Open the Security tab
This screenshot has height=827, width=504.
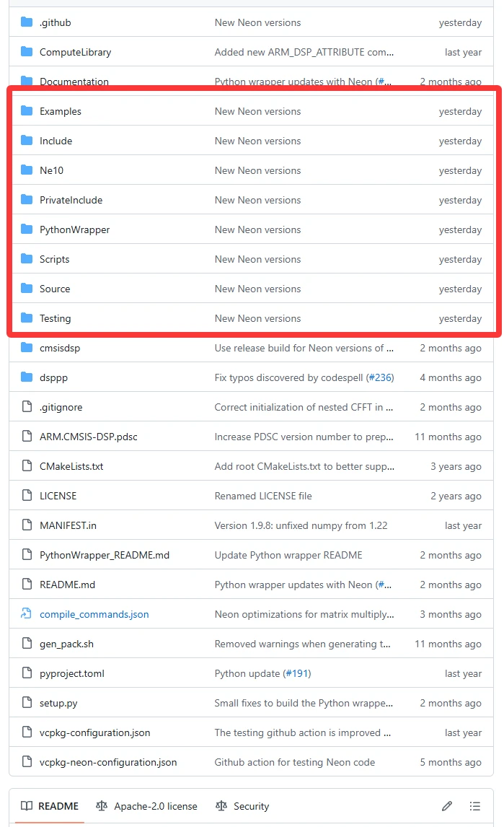click(243, 806)
